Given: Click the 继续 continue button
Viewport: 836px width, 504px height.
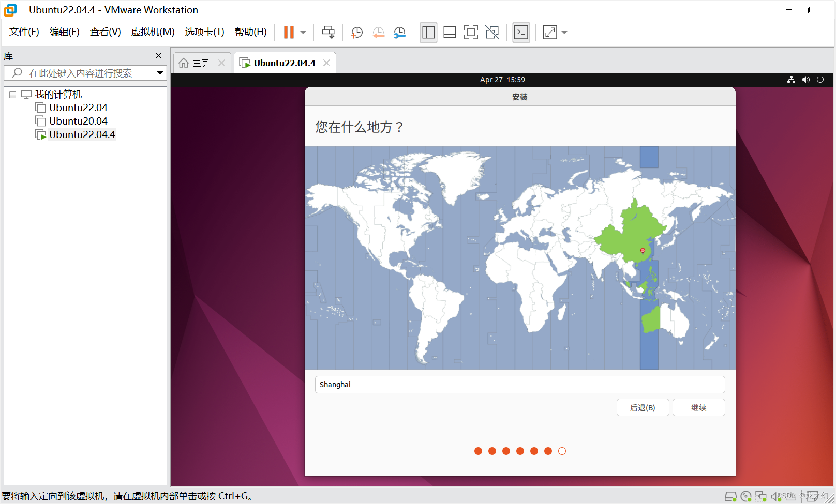Looking at the screenshot, I should tap(698, 407).
